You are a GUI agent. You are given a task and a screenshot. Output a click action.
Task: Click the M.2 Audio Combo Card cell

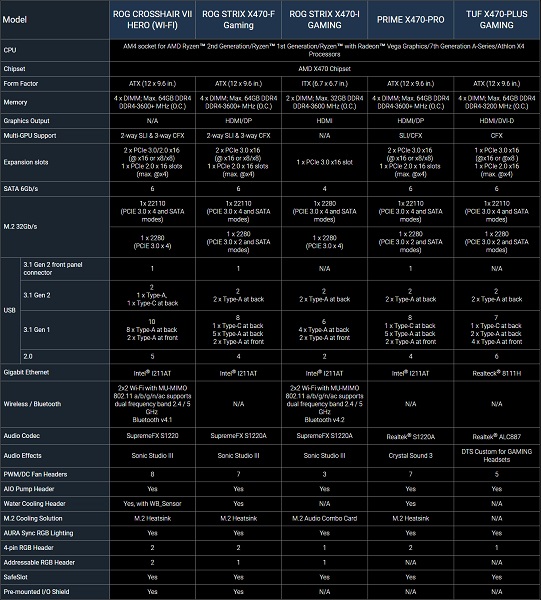(x=324, y=518)
